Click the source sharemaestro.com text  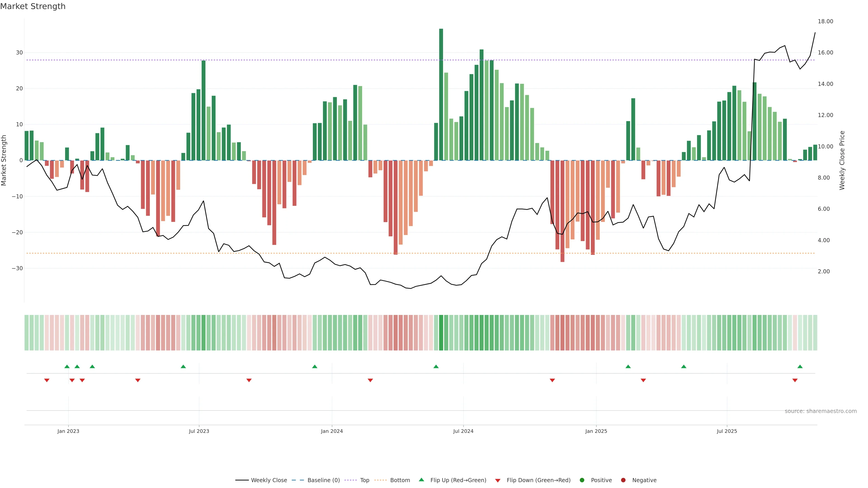click(x=821, y=411)
